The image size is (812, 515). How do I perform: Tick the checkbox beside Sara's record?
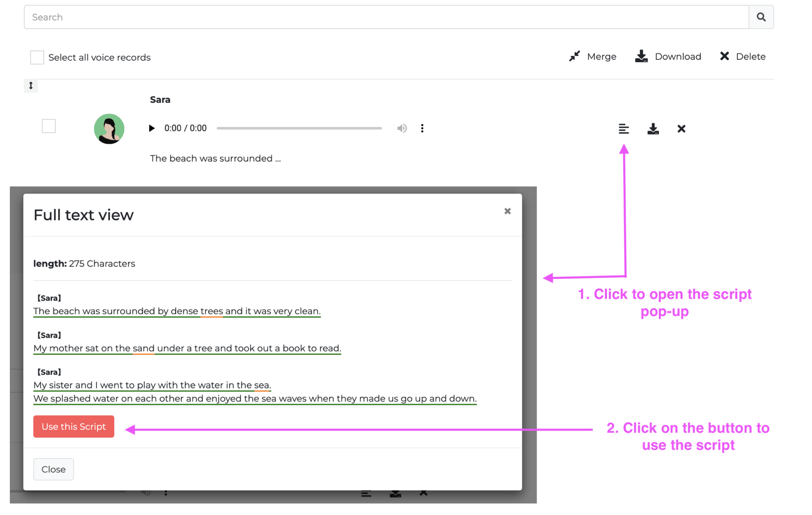click(x=49, y=126)
